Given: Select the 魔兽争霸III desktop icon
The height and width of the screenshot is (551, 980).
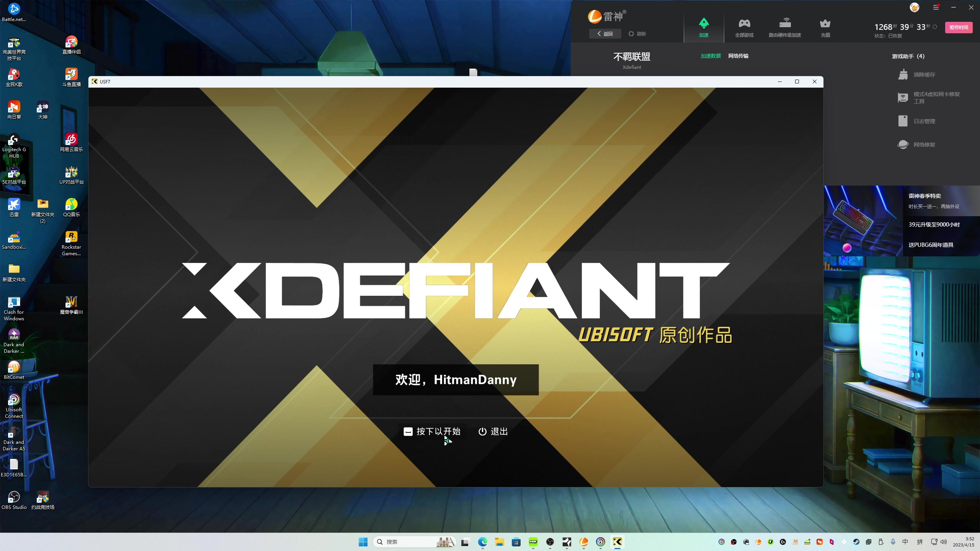Looking at the screenshot, I should (x=71, y=305).
